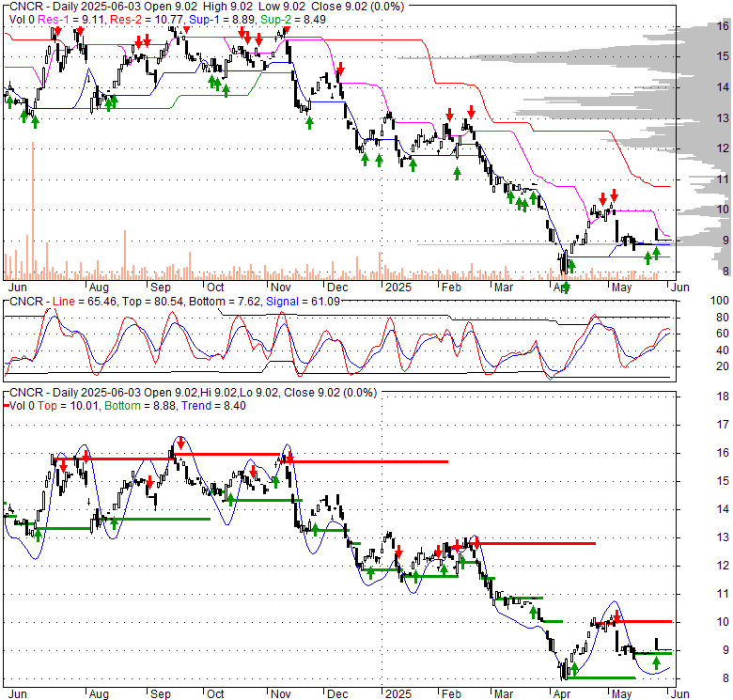
Task: Click the Res-2 = 10.77 legend label
Action: [x=148, y=20]
